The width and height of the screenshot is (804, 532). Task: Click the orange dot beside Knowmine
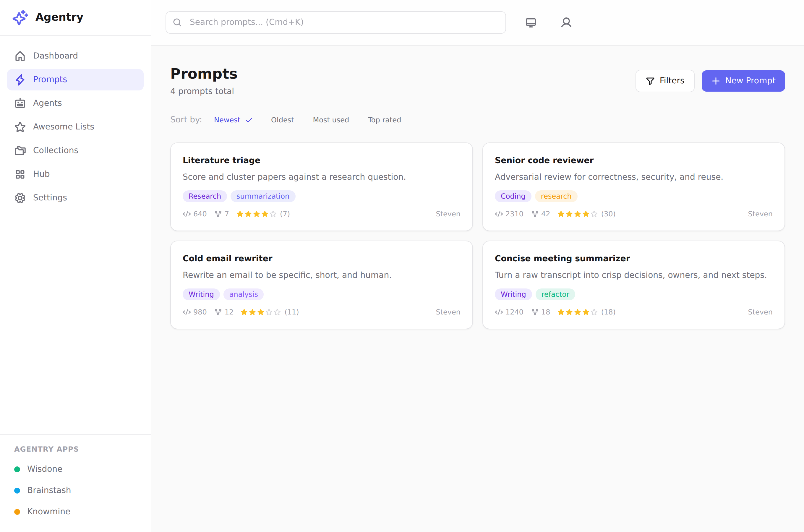coord(17,512)
